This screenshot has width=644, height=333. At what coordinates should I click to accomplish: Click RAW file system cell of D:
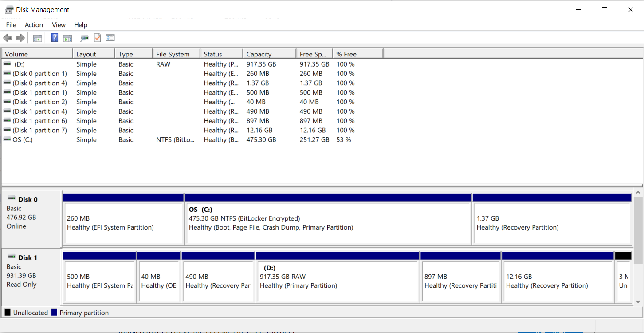tap(163, 64)
